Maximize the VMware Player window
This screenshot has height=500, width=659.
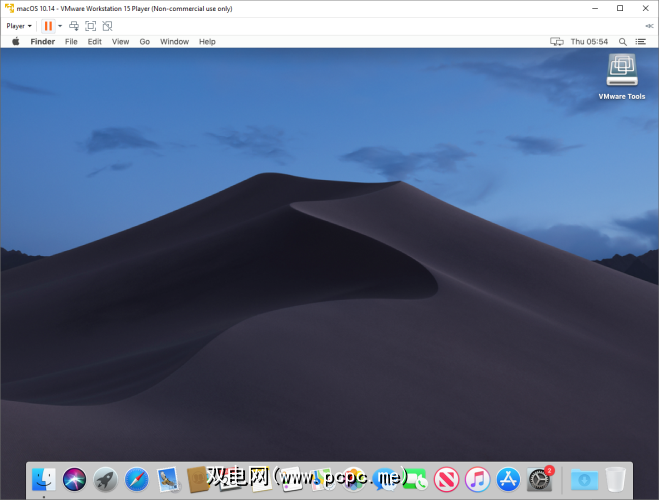click(620, 8)
